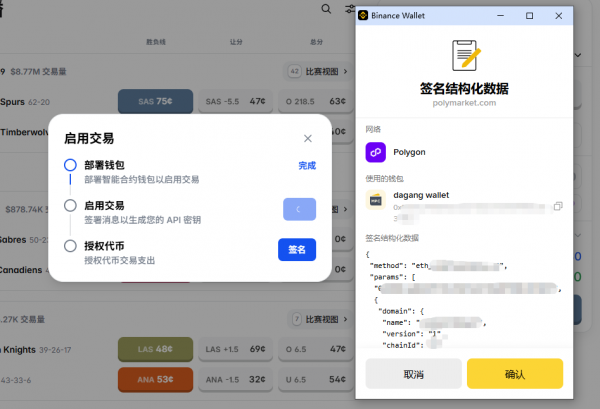Click the Knights team name
This screenshot has width=600, height=409.
pos(18,350)
